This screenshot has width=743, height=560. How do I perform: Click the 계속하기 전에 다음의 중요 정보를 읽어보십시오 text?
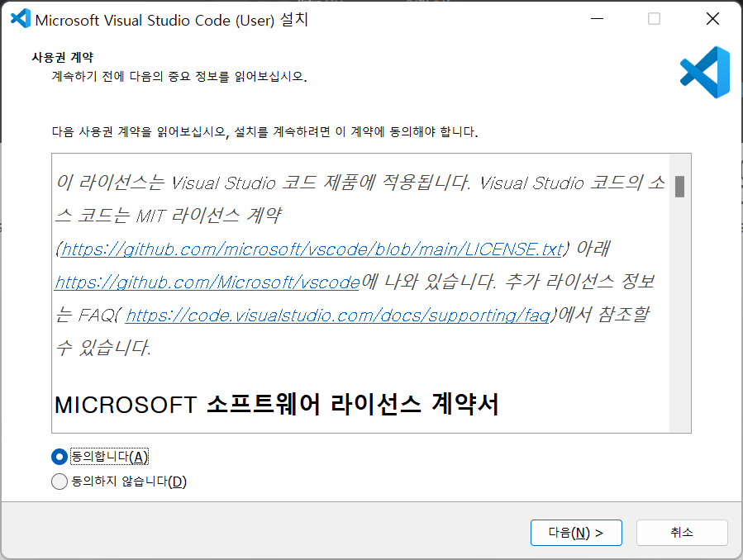coord(179,76)
